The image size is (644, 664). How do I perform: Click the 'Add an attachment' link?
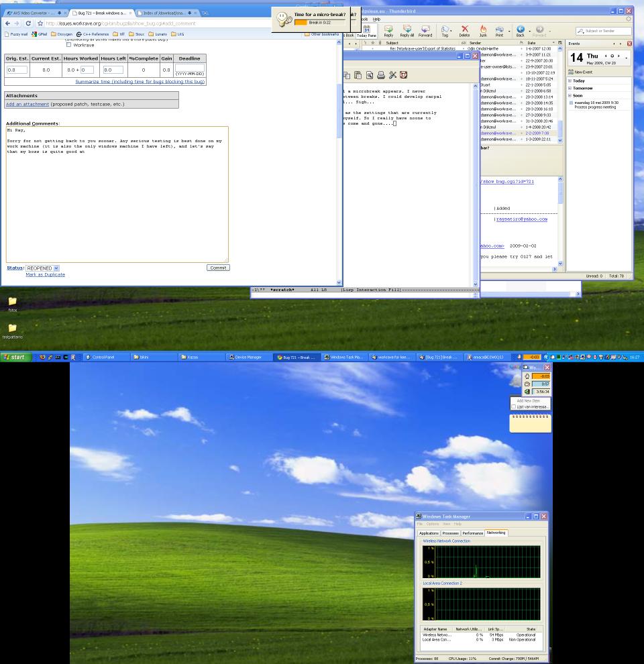coord(28,104)
